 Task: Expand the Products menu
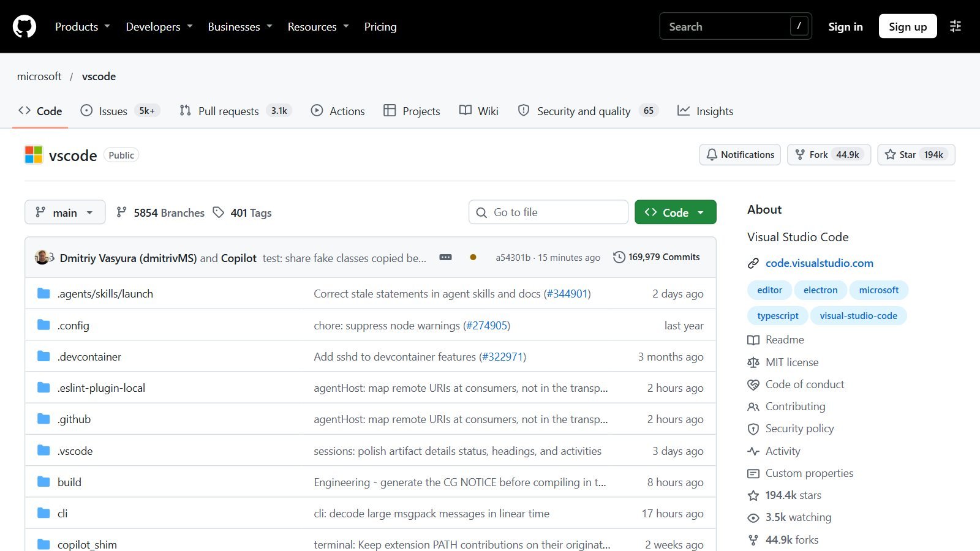(82, 26)
